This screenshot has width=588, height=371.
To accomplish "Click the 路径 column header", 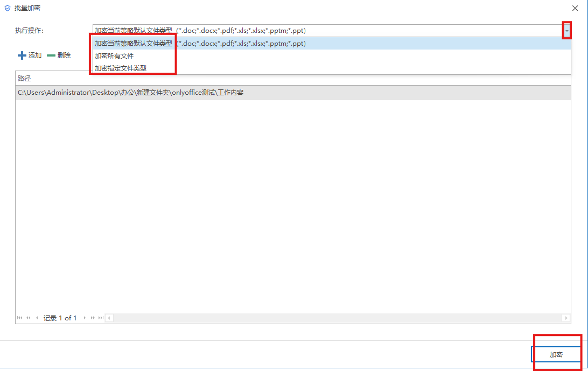I will (x=25, y=79).
